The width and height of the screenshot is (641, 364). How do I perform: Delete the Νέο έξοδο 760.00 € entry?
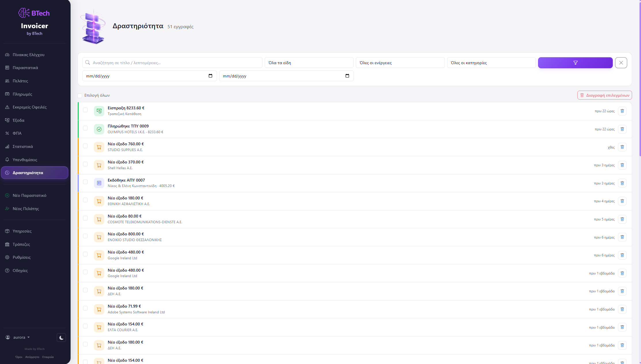click(622, 147)
